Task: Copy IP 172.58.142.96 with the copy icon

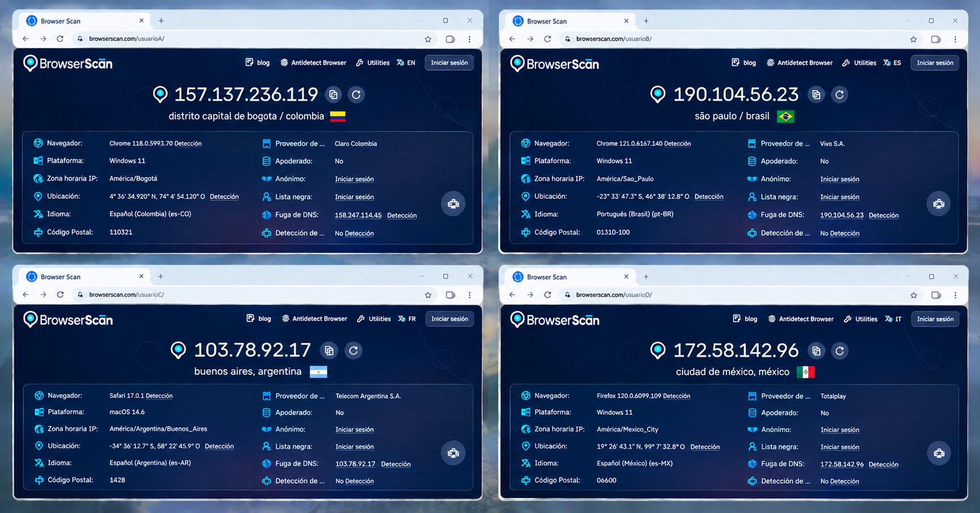Action: click(816, 351)
